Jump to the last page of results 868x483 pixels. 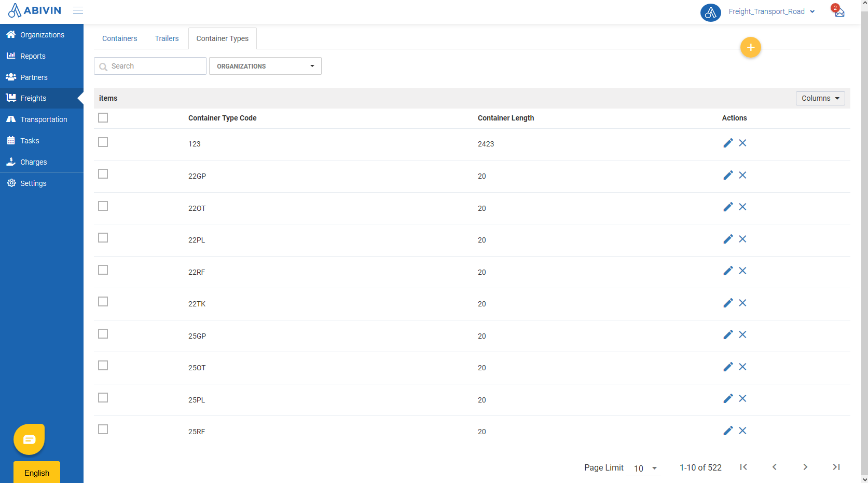point(836,467)
